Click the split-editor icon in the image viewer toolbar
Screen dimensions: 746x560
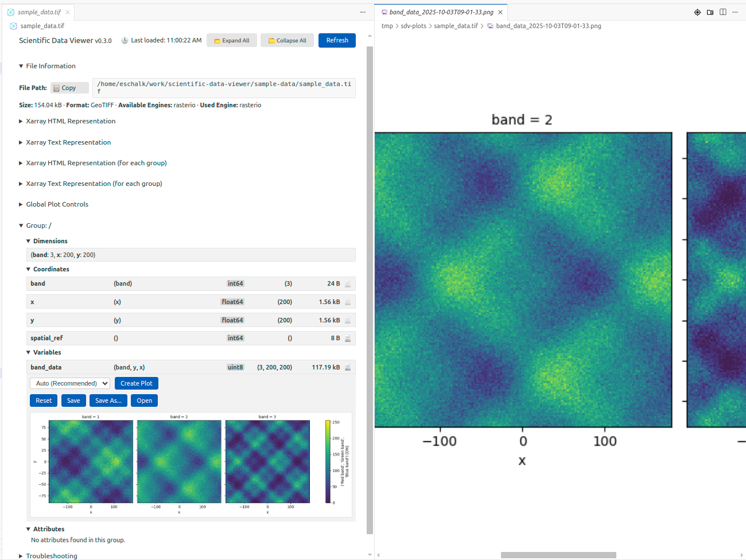[722, 11]
